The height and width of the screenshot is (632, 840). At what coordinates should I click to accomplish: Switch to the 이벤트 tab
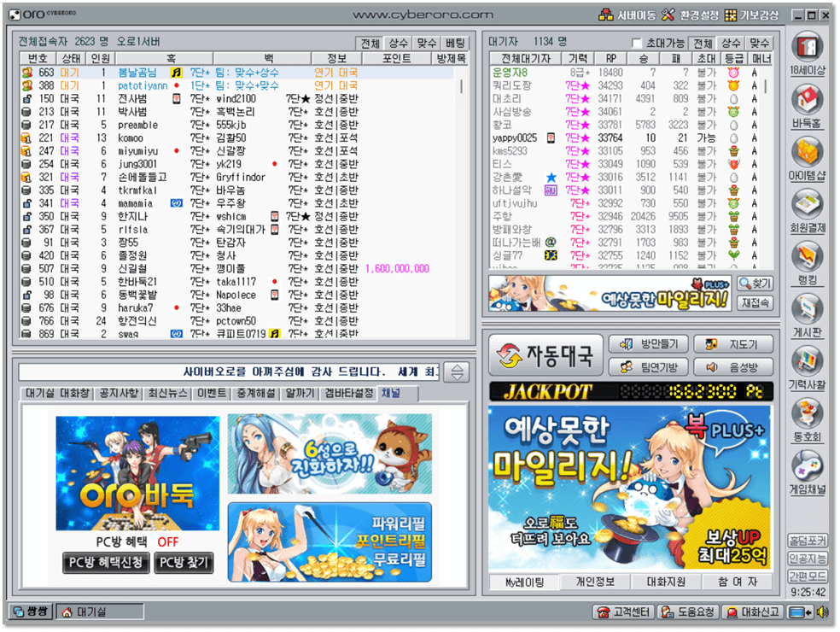[x=211, y=394]
